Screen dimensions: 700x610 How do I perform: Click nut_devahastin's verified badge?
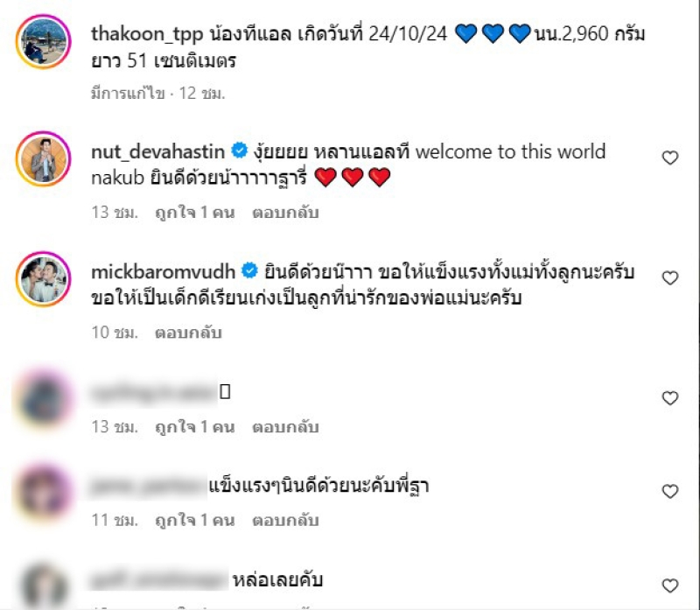tap(239, 151)
